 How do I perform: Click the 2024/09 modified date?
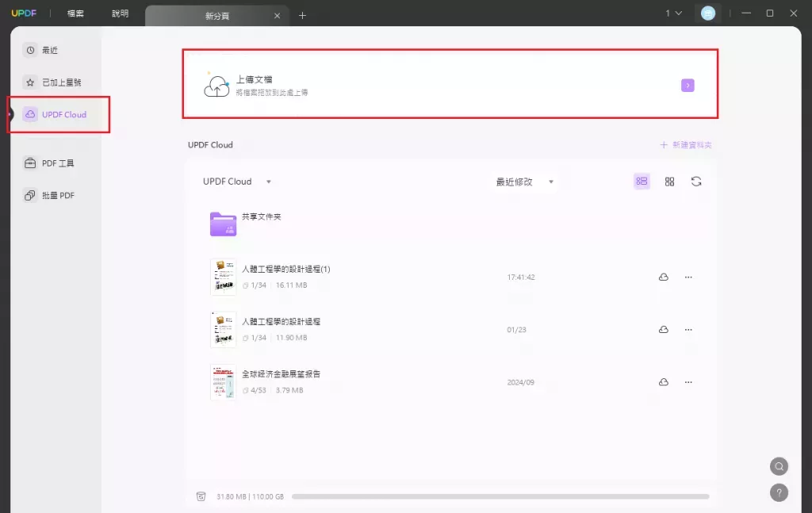(520, 382)
